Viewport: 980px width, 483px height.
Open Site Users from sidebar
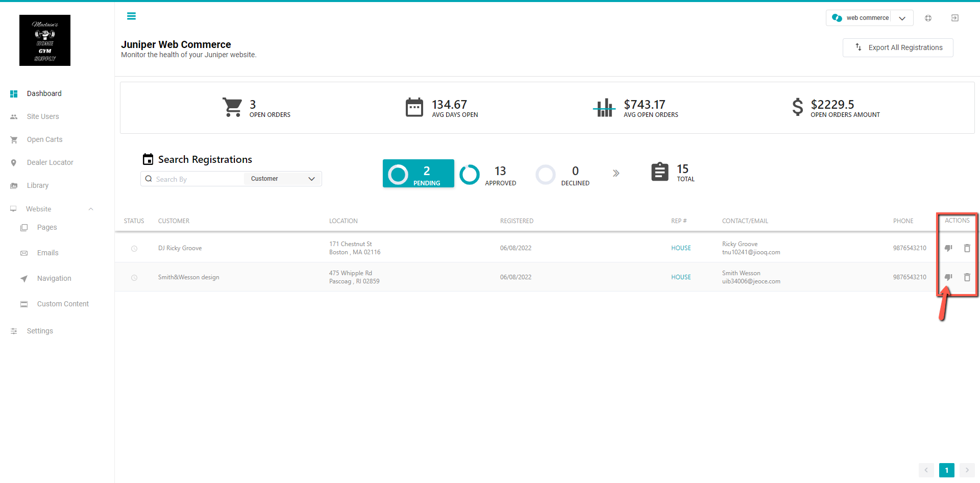(x=43, y=116)
